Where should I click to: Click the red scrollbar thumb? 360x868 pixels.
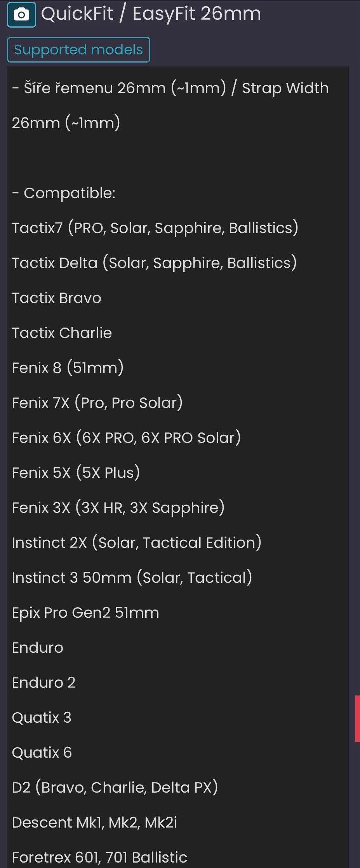click(357, 718)
